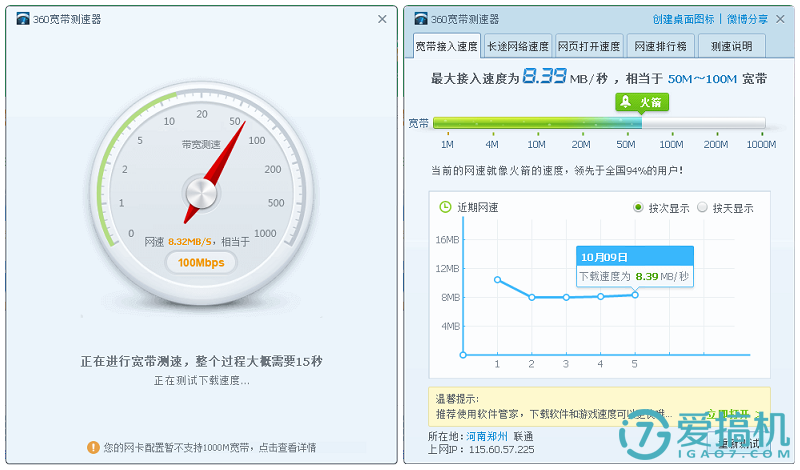This screenshot has height=470, width=800.
Task: Click the 微博分享 link
Action: (747, 19)
